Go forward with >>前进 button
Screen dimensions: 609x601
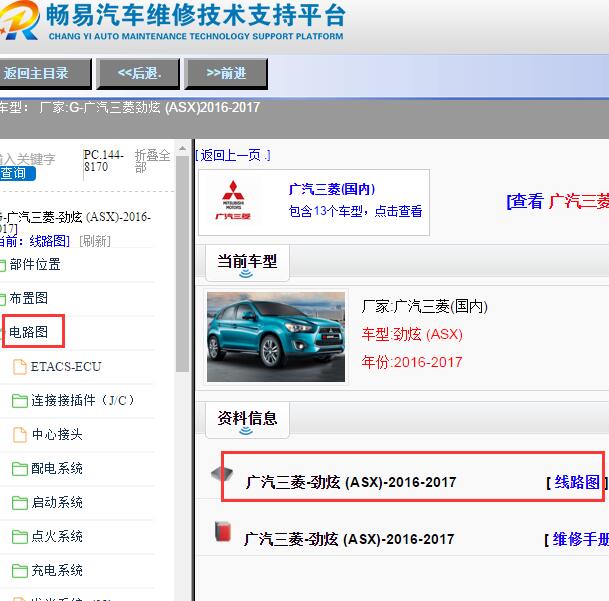(x=226, y=74)
